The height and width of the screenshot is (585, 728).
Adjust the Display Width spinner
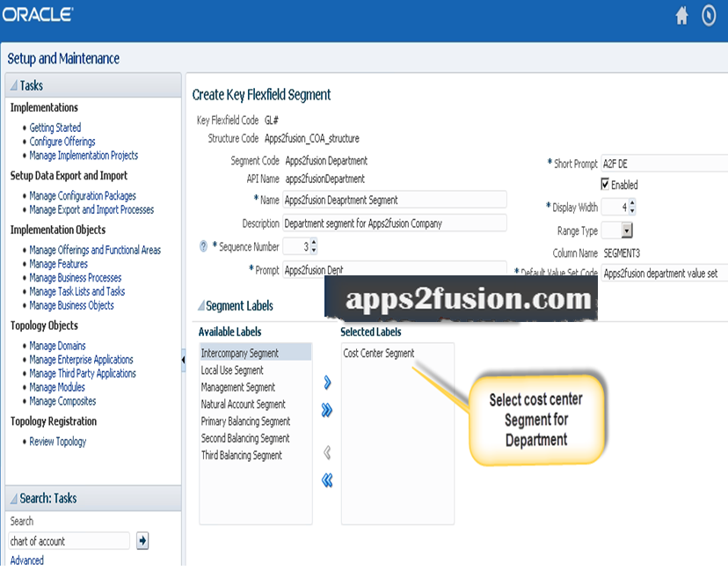coord(632,207)
